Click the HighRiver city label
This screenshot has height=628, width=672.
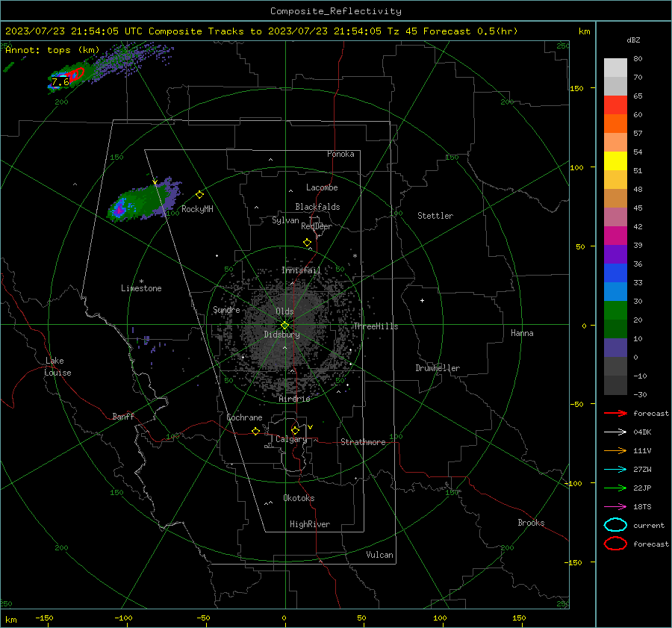click(310, 524)
